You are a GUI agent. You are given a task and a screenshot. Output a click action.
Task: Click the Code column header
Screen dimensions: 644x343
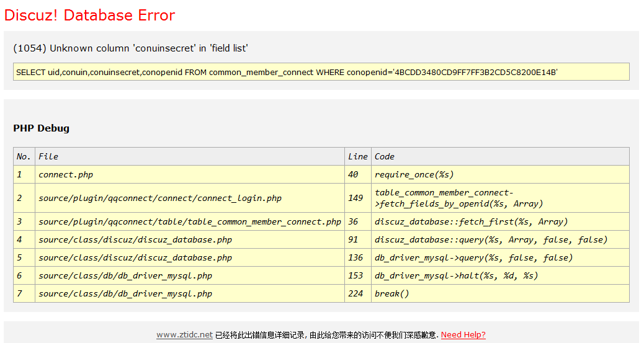click(500, 156)
